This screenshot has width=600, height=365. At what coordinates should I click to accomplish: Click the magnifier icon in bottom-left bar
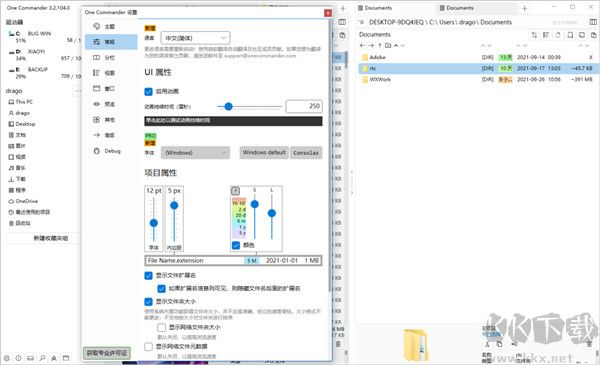click(x=42, y=358)
